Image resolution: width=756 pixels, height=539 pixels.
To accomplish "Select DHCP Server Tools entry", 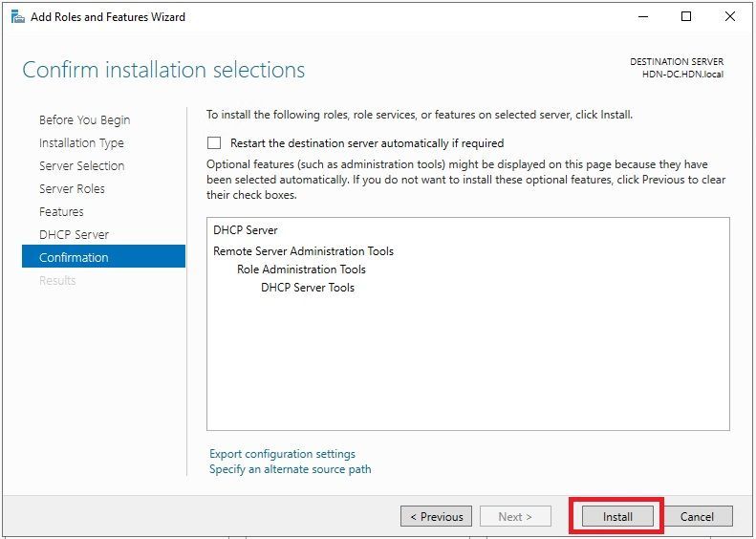I will (308, 288).
